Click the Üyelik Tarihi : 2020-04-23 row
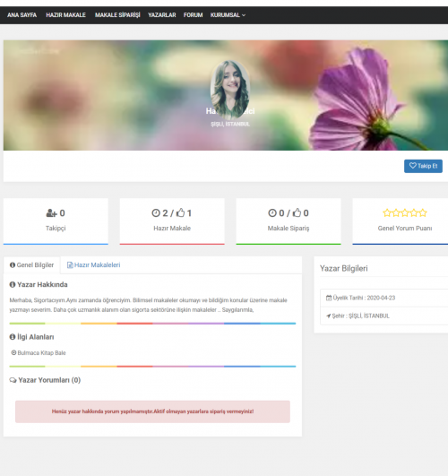Image resolution: width=448 pixels, height=476 pixels. pos(384,298)
